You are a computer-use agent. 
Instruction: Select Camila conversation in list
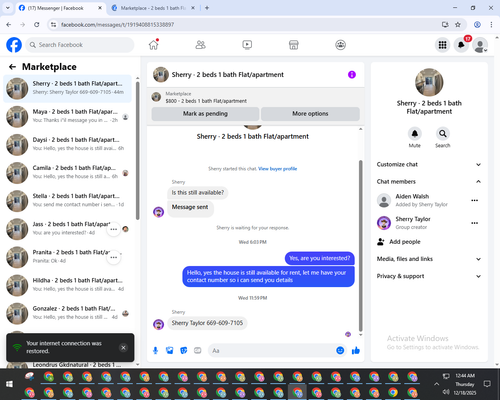pos(68,173)
